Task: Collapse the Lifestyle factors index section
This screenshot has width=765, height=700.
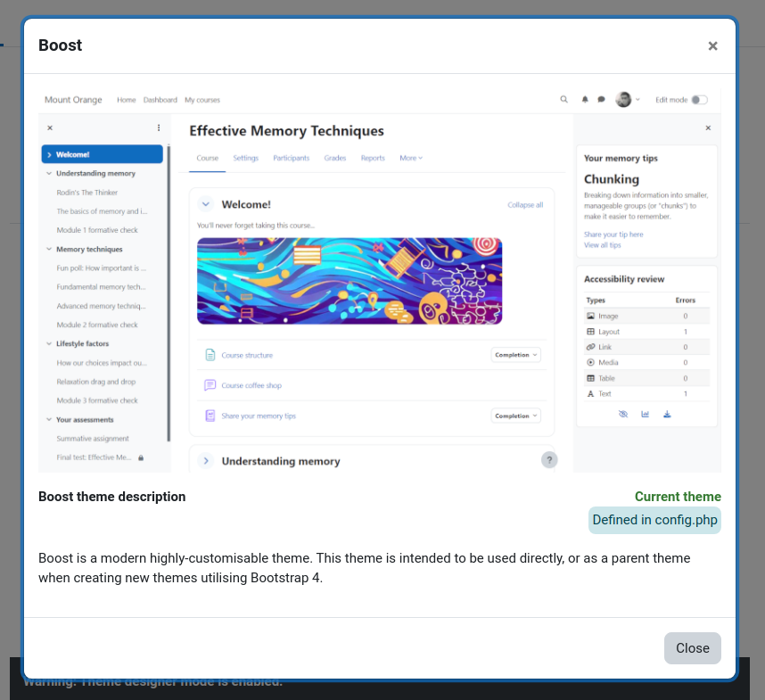Action: tap(49, 343)
